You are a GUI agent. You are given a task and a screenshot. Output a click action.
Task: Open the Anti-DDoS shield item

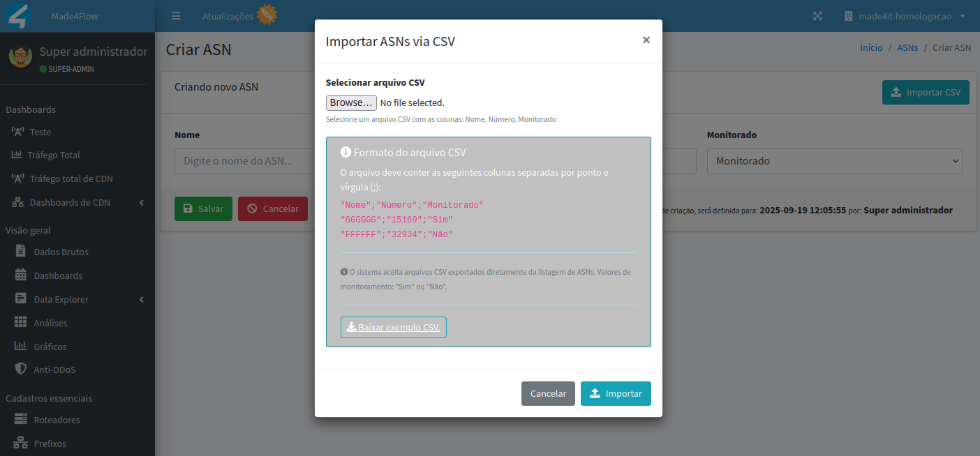(x=54, y=370)
